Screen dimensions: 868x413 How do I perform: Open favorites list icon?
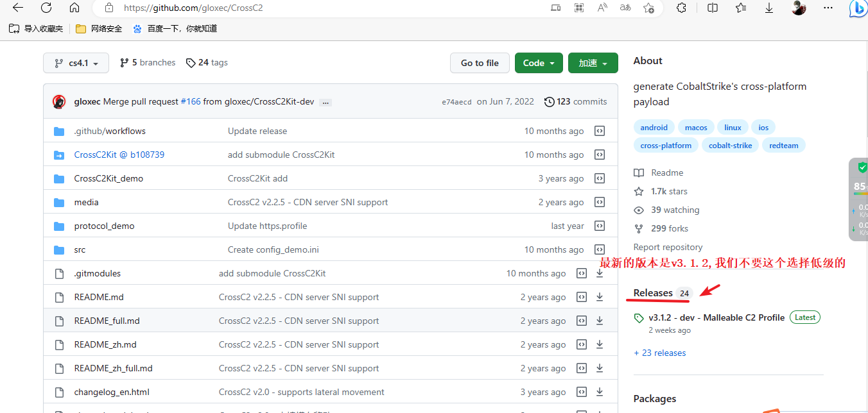pyautogui.click(x=741, y=8)
